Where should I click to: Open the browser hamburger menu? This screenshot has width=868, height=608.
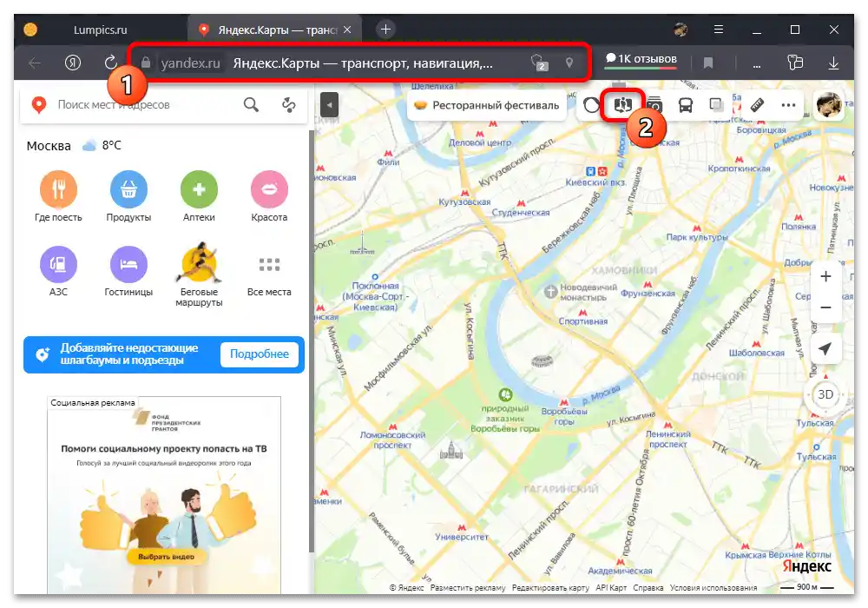click(719, 30)
